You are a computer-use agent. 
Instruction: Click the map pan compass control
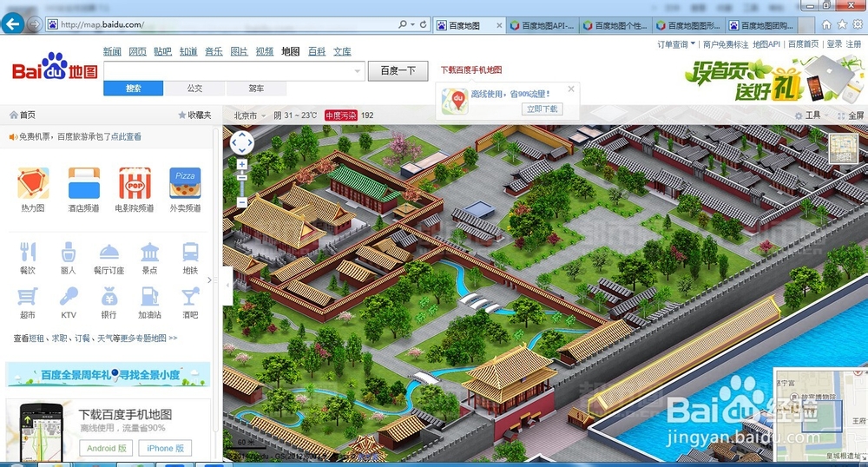coord(242,143)
